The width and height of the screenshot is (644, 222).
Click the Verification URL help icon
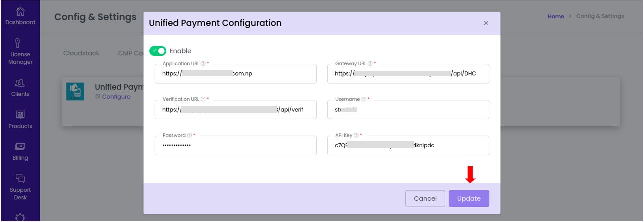point(203,99)
